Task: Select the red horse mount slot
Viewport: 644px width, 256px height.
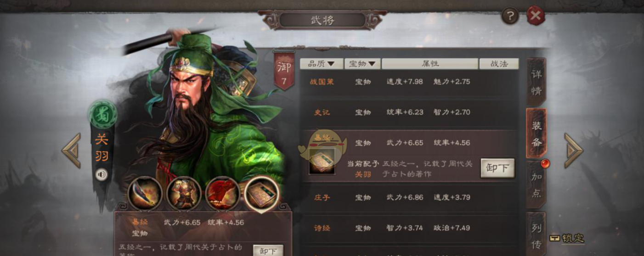Action: [x=223, y=194]
